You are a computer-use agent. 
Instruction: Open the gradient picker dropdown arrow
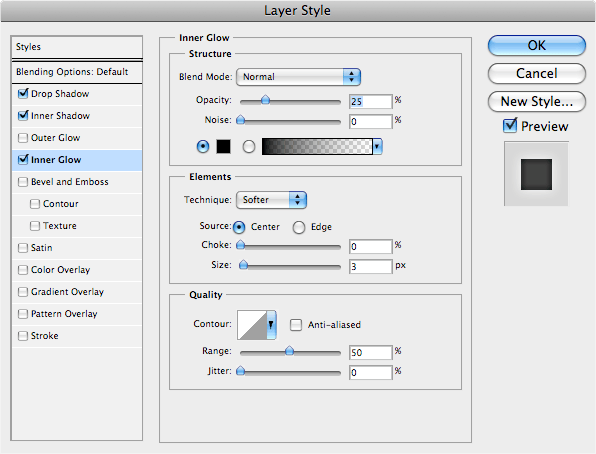pos(377,146)
